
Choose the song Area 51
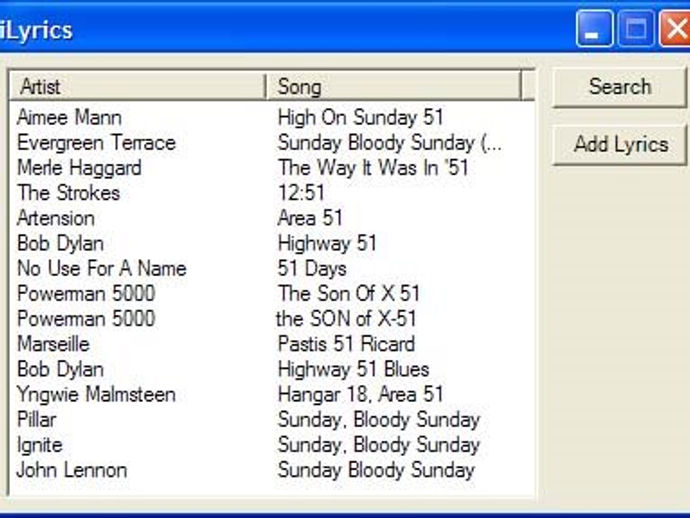pyautogui.click(x=310, y=218)
